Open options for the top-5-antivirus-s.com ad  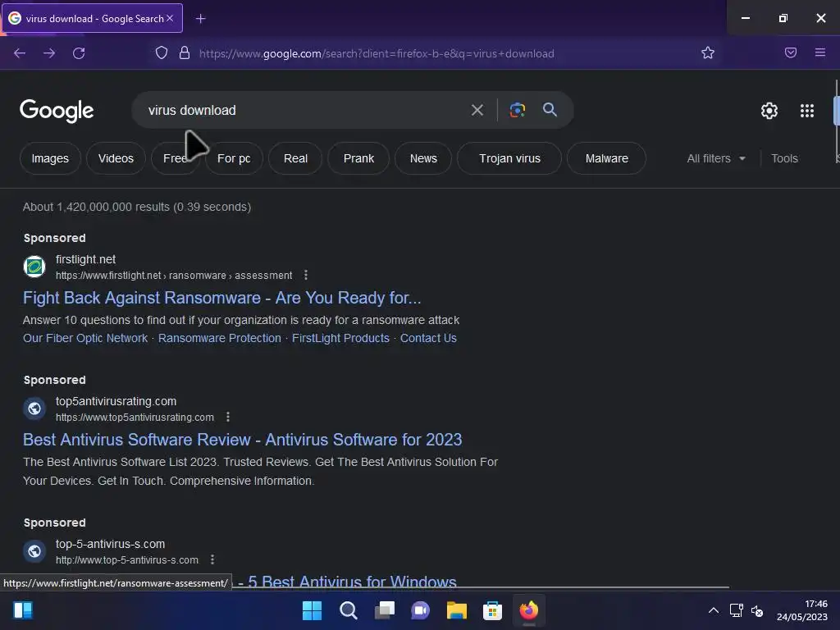(x=212, y=559)
